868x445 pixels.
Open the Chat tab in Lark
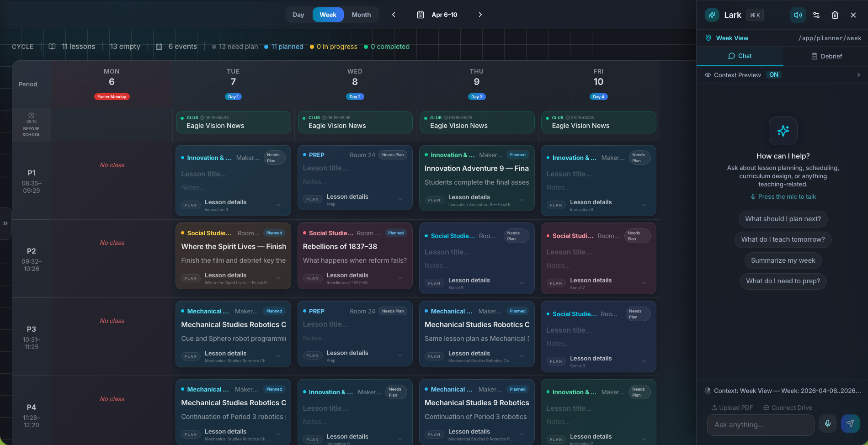[x=740, y=56]
